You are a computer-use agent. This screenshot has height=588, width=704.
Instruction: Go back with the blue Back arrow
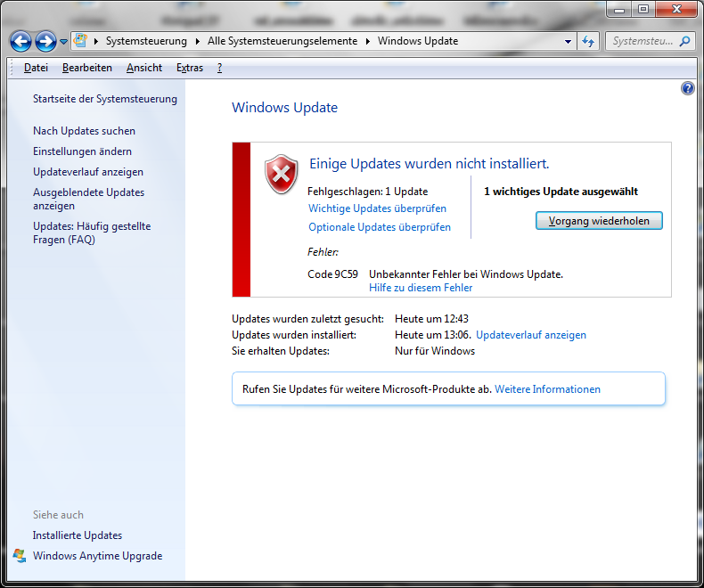tap(20, 41)
